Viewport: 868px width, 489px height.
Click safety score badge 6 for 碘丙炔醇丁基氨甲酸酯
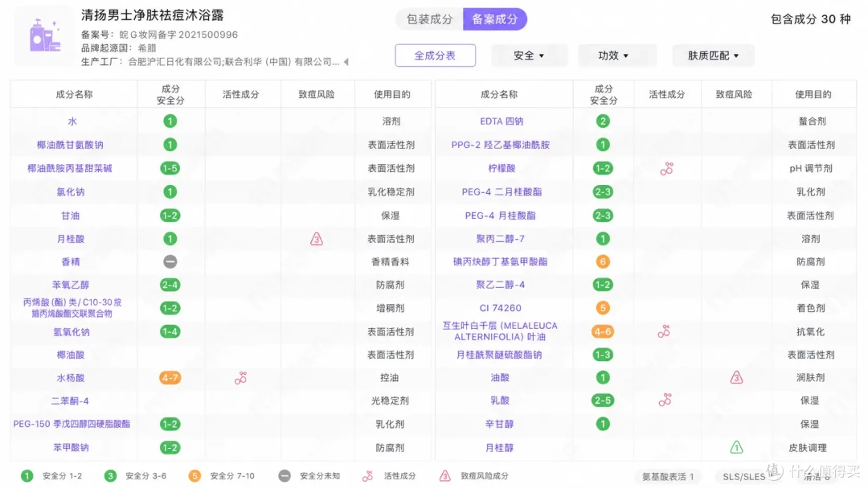point(603,261)
